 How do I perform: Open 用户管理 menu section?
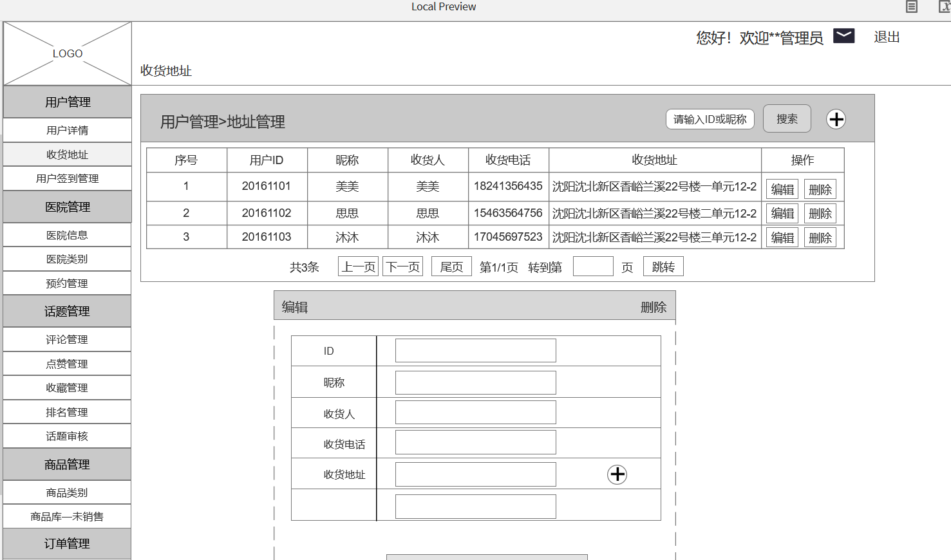pos(68,102)
